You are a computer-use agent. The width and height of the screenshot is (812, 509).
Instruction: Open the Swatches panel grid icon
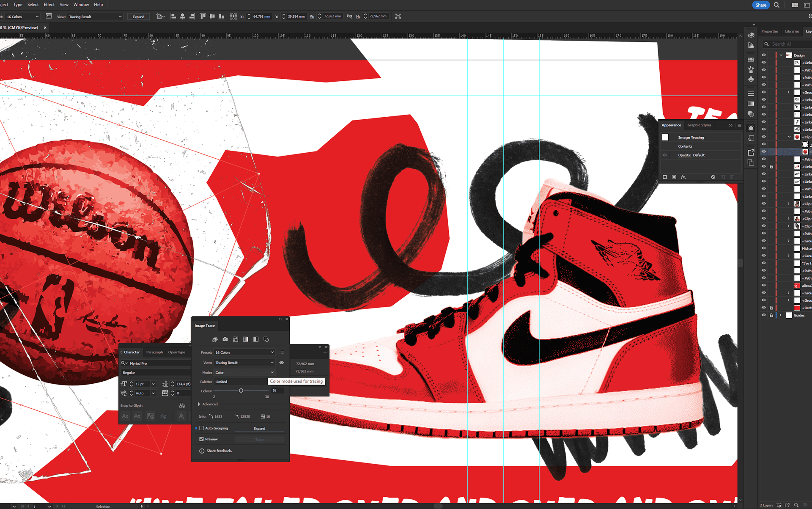click(x=751, y=60)
